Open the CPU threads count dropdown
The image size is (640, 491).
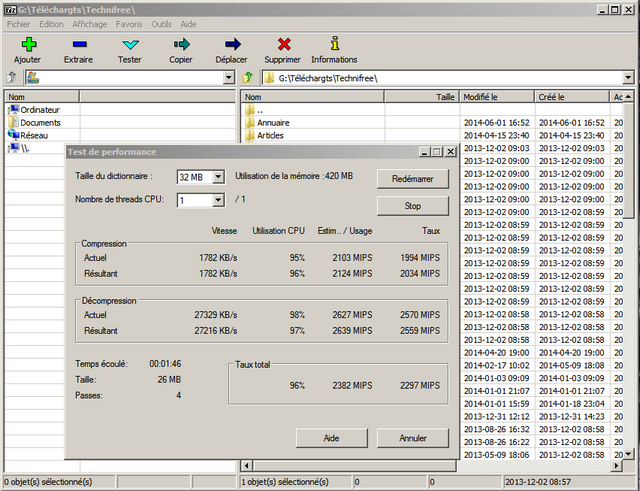click(x=218, y=200)
